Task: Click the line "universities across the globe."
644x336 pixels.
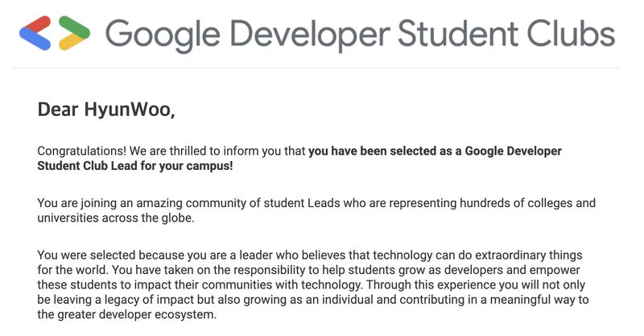Action: (x=116, y=218)
